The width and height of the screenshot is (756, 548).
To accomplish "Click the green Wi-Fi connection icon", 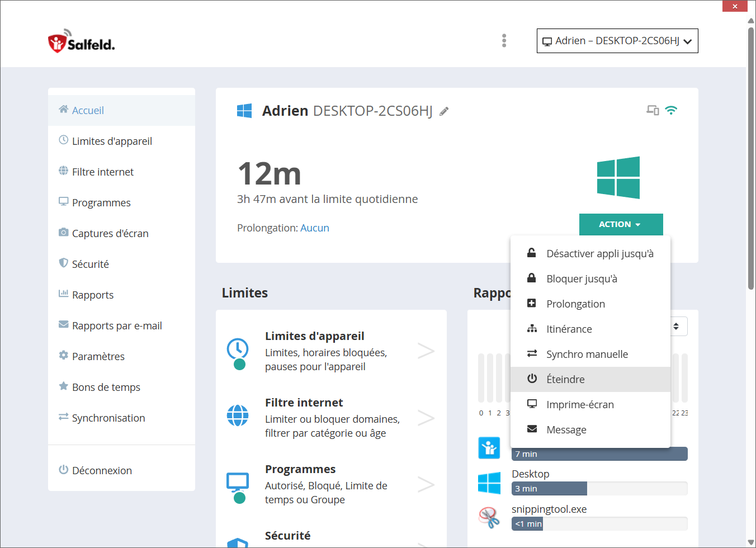I will (x=671, y=110).
